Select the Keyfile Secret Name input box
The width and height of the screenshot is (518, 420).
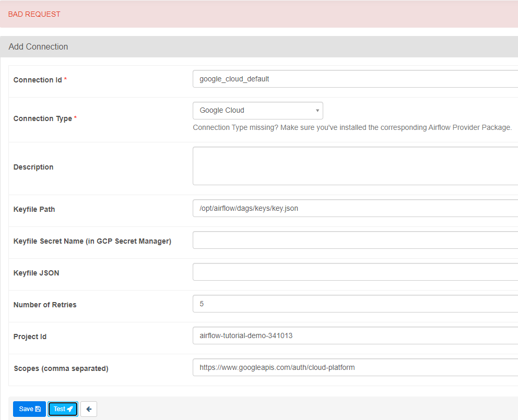point(355,240)
